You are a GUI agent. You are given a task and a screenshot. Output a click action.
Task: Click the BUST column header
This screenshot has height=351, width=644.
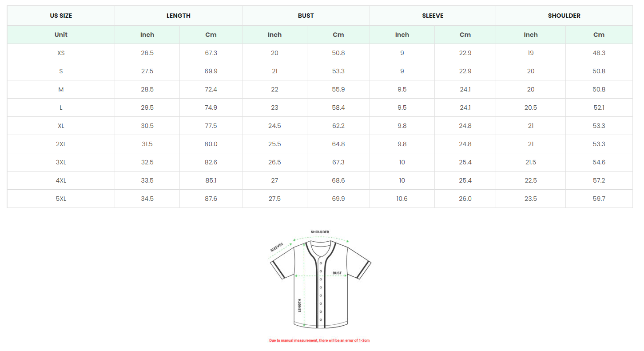click(306, 16)
